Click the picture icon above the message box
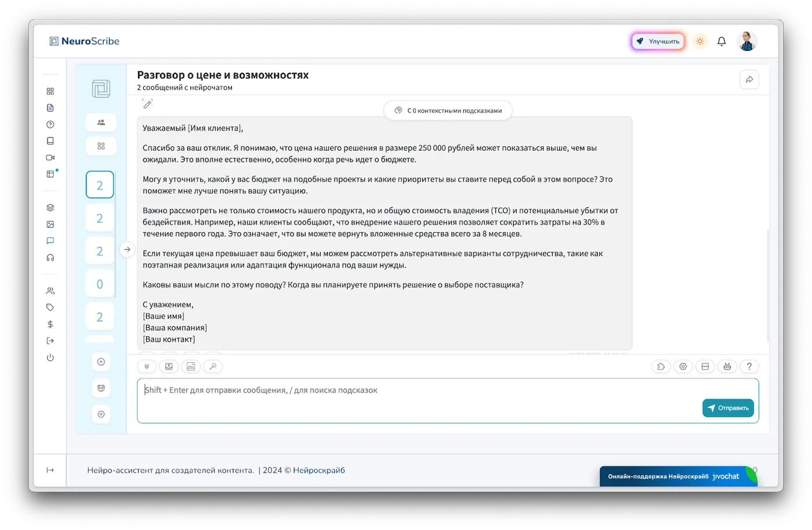The image size is (812, 530). click(191, 366)
